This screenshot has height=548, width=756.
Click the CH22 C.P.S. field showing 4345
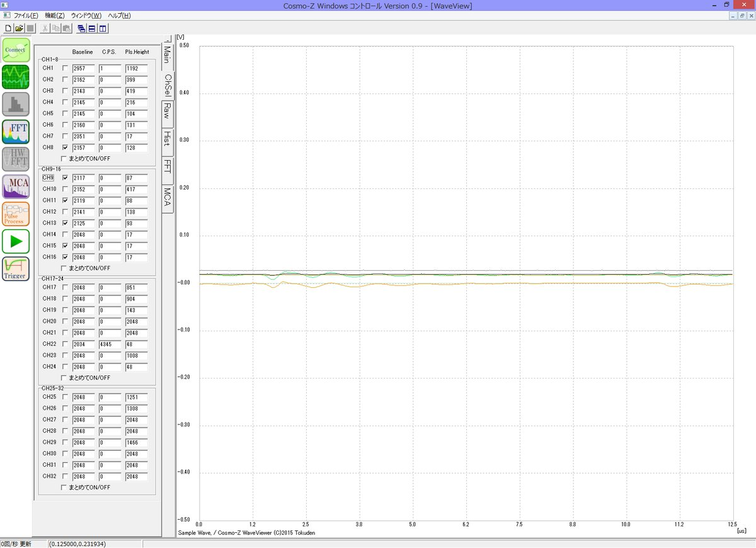point(109,344)
